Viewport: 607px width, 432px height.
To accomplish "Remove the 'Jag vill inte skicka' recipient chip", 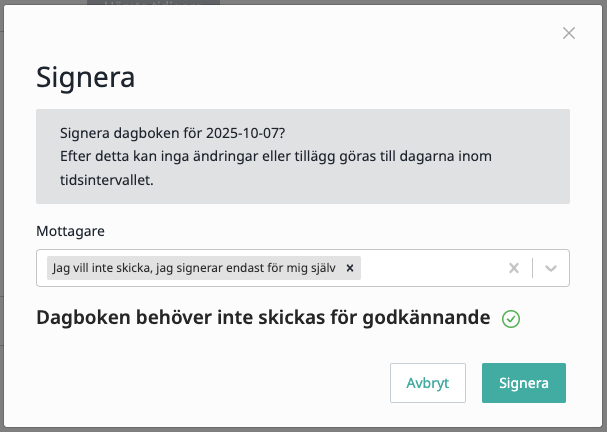I will [x=350, y=268].
